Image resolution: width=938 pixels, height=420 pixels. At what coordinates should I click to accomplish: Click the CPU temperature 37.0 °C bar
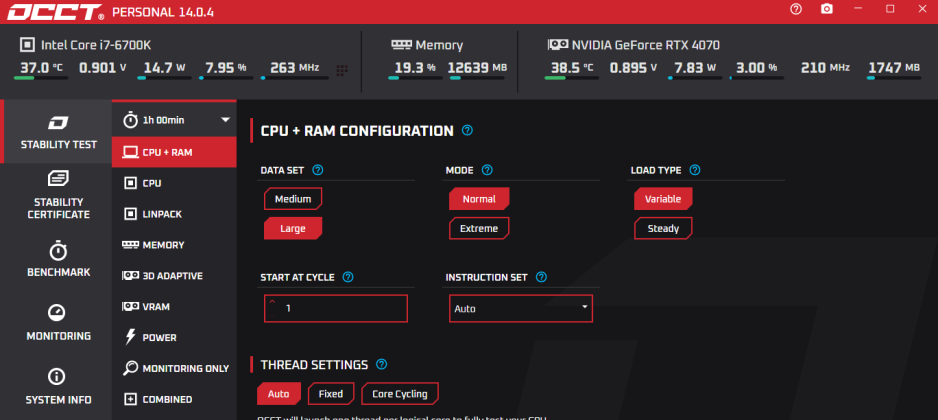point(41,78)
